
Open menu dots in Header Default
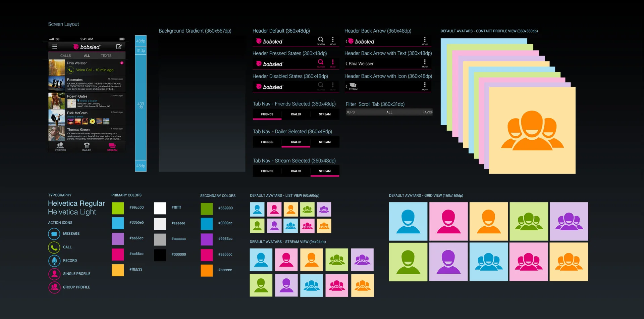pos(333,40)
